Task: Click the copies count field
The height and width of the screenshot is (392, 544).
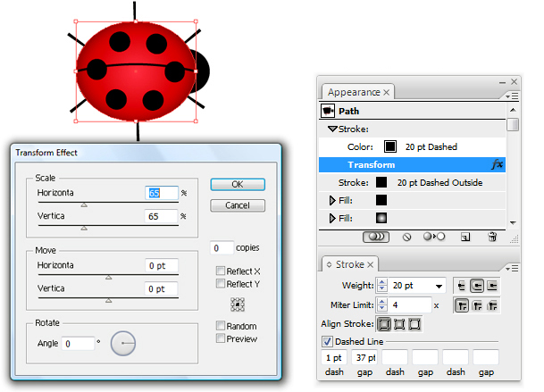Action: point(222,248)
